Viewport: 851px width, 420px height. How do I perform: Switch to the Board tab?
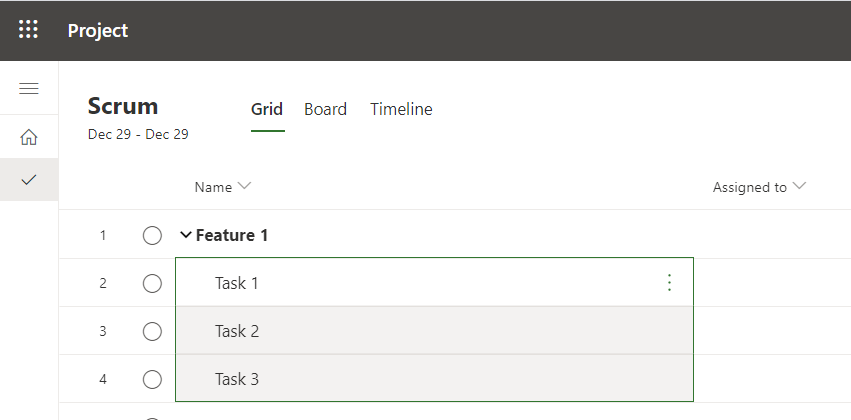(x=325, y=110)
